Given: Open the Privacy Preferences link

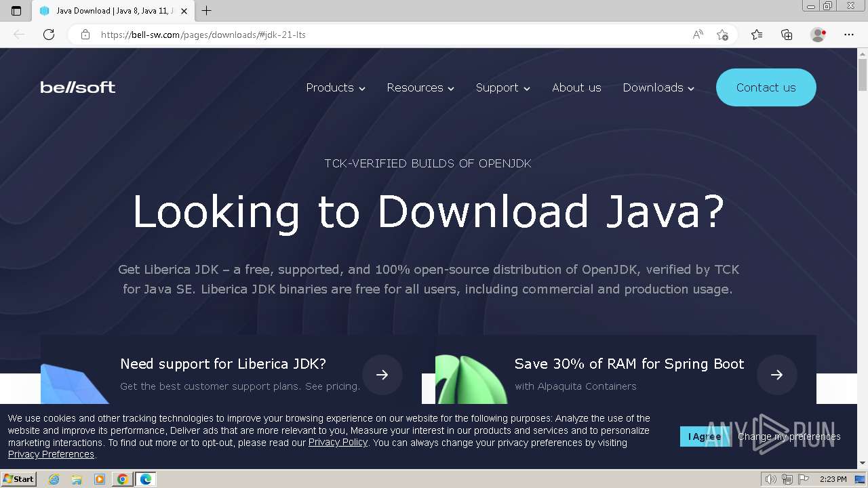Looking at the screenshot, I should pos(51,454).
